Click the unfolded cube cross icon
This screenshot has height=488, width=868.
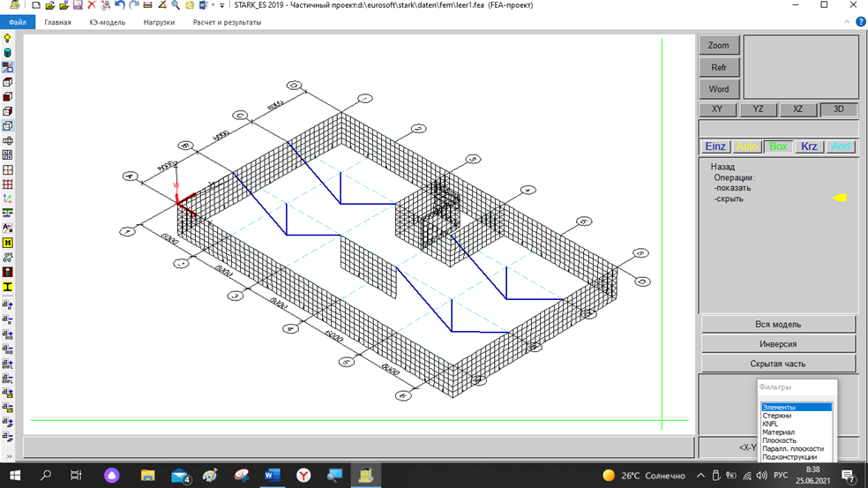[8, 140]
